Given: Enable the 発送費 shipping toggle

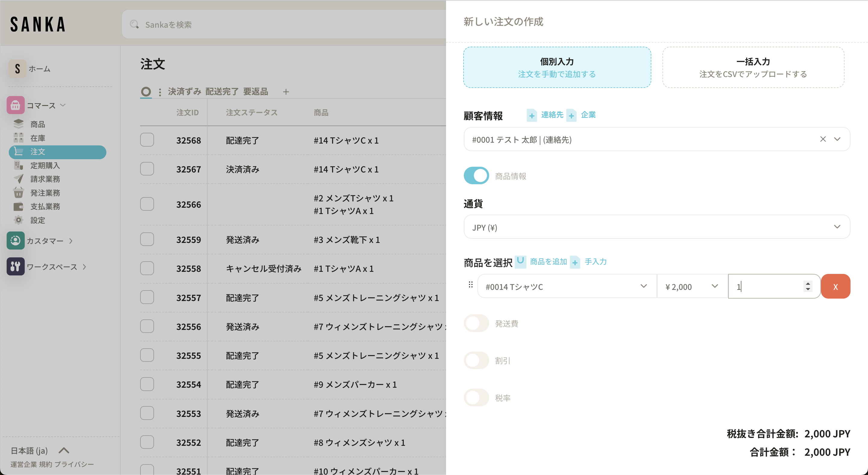Looking at the screenshot, I should [476, 323].
